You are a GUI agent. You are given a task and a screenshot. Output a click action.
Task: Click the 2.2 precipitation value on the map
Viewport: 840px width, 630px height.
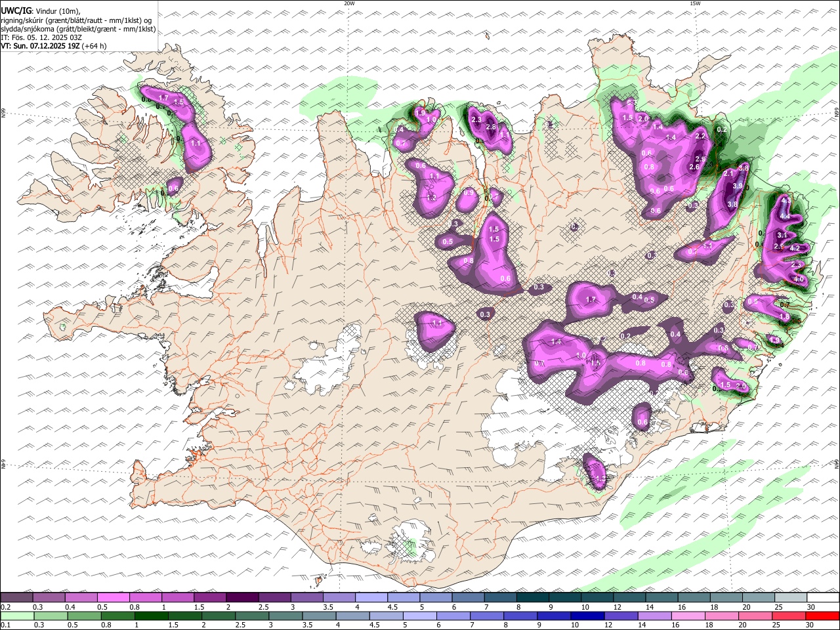(x=700, y=136)
